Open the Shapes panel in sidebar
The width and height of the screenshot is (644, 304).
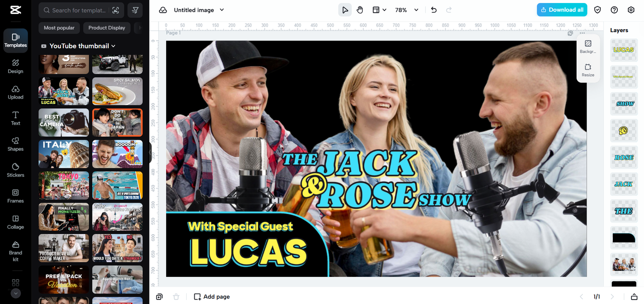click(x=16, y=144)
